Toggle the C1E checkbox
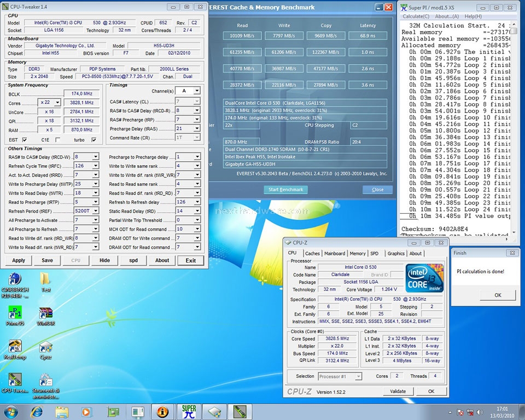Image resolution: width=525 pixels, height=420 pixels. tap(57, 139)
